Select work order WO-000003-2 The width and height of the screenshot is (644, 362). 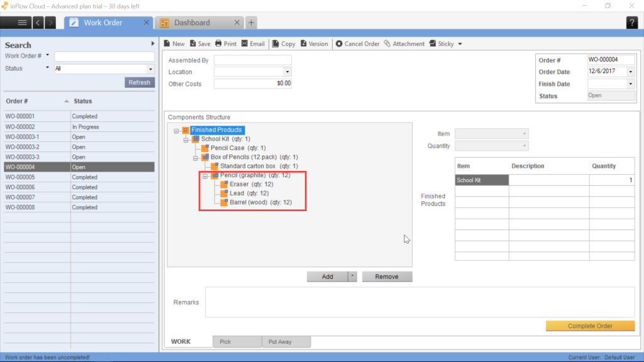(79, 147)
